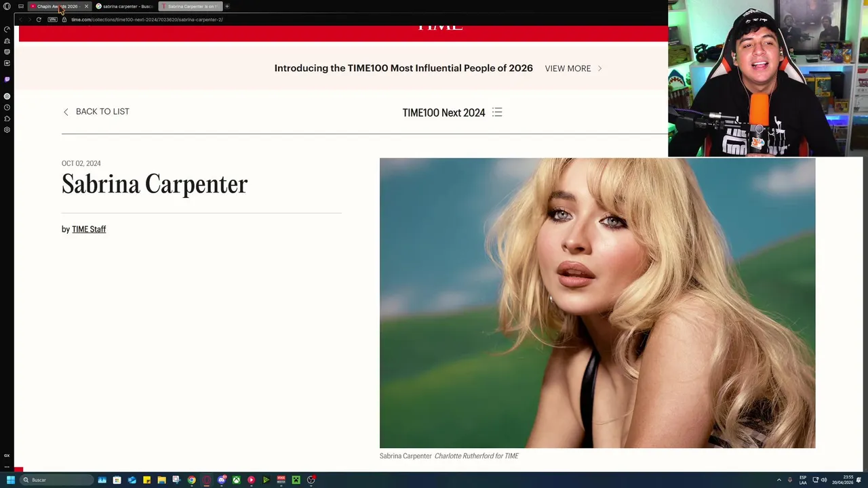Show hidden system tray icons
This screenshot has width=868, height=488.
click(x=778, y=480)
